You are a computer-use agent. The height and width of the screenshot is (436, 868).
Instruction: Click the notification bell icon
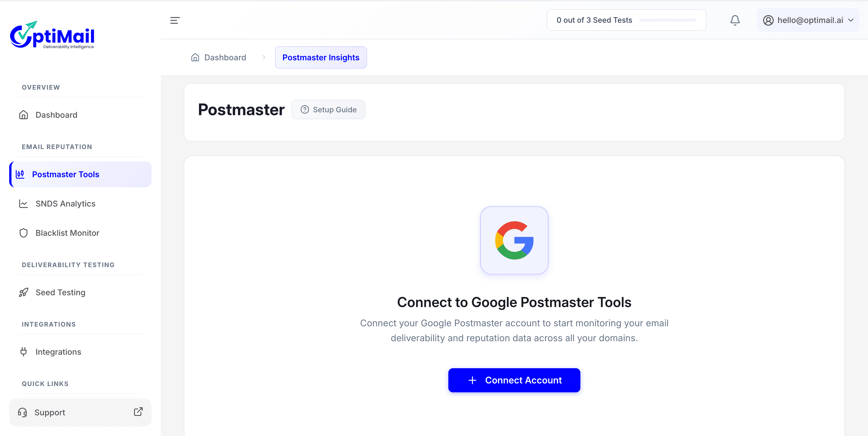pos(735,20)
